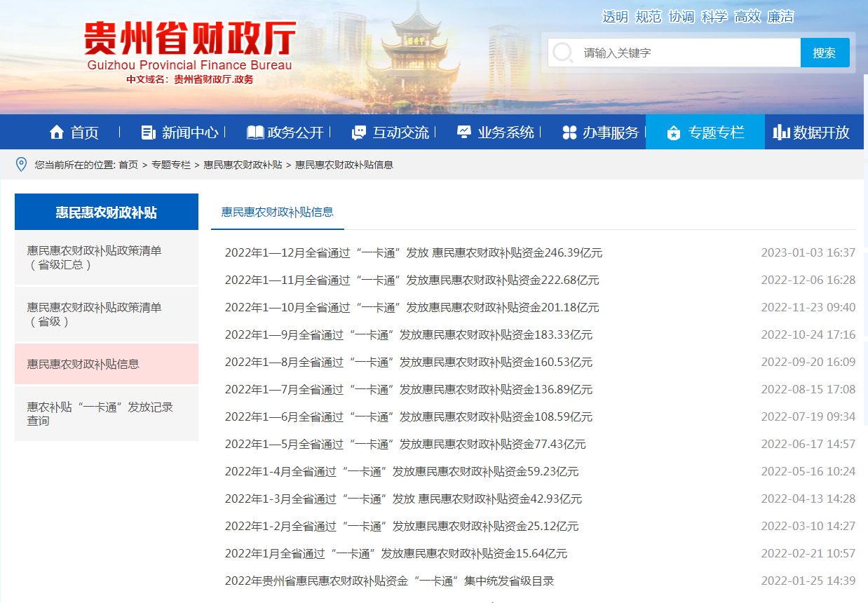Click the magnifier icon in search box

(x=562, y=53)
